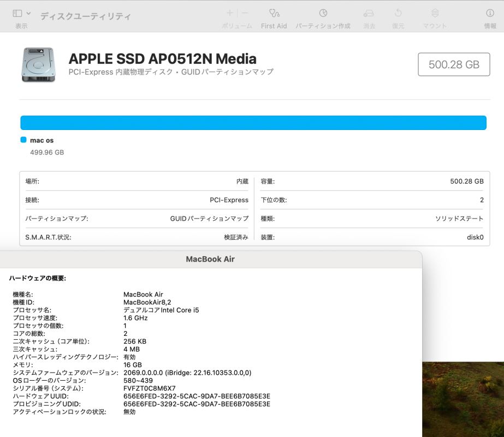Open the パーティション作成 partition tool
Screen dimensions: 504x437
[323, 13]
